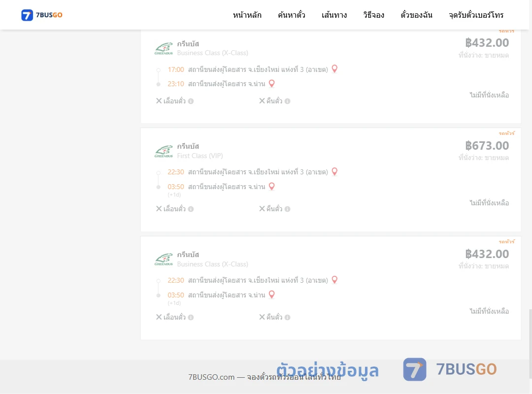Viewport: 532px width, 394px height.
Task: Click Greenbus logo on 22:30 Business Class card
Action: click(x=164, y=259)
